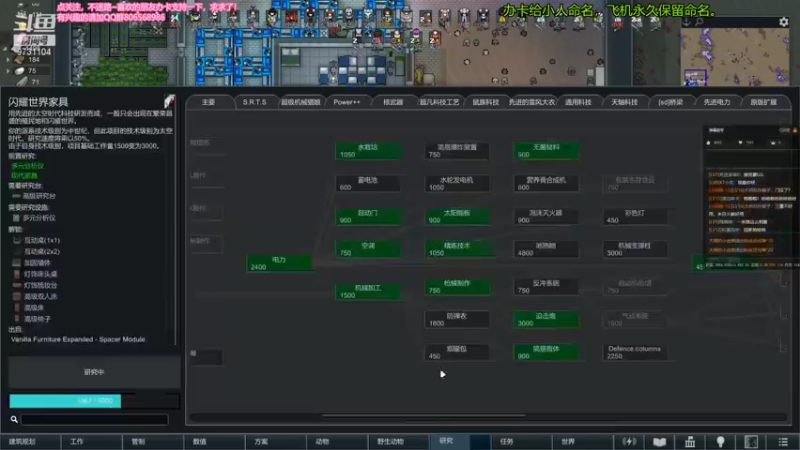Open the 动物 bottom menu tab

pos(337,442)
